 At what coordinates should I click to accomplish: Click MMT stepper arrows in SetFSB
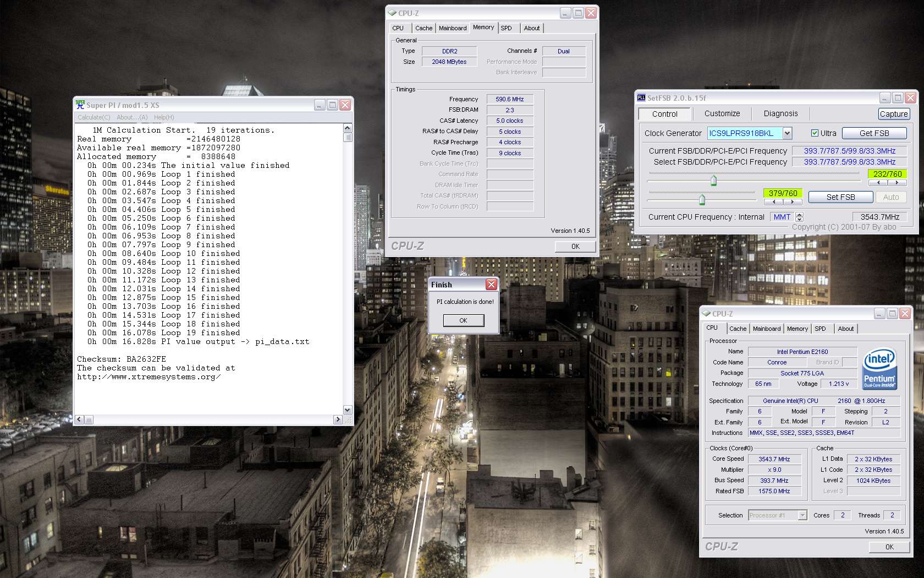(799, 217)
